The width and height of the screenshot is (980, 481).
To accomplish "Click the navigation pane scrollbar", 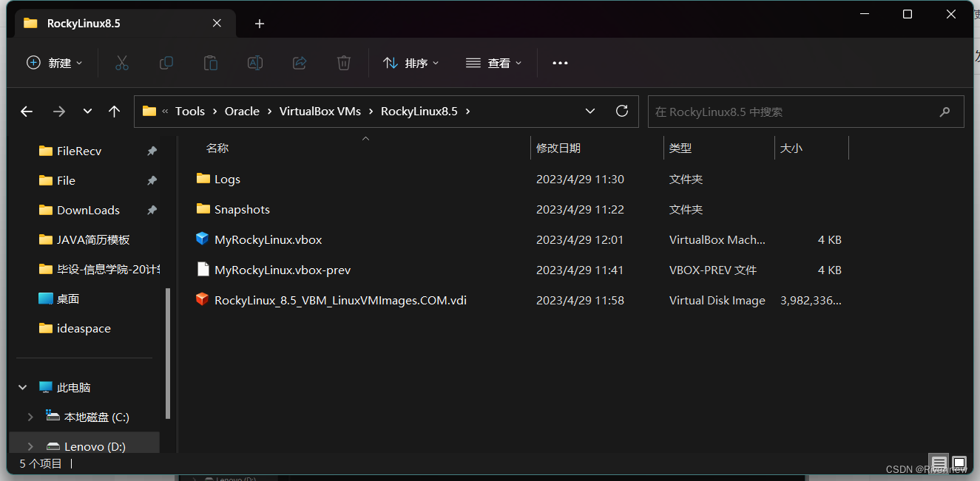I will 168,353.
